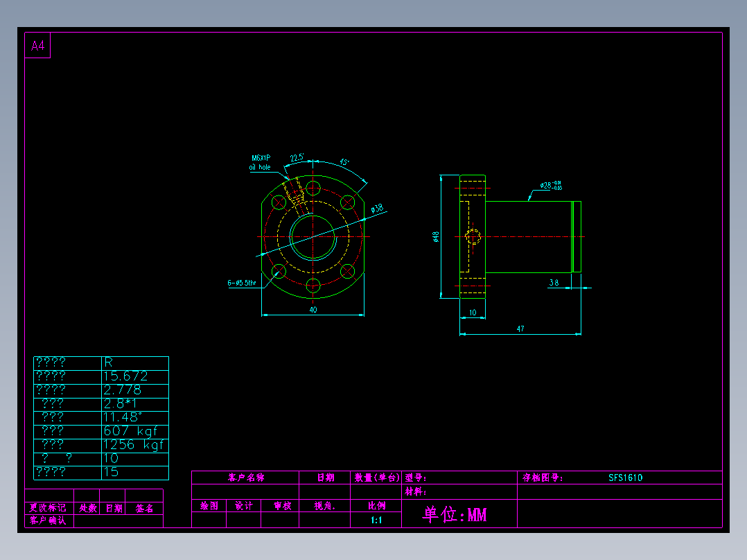Select the 更改标记 revision cell
The width and height of the screenshot is (747, 560).
[x=49, y=508]
